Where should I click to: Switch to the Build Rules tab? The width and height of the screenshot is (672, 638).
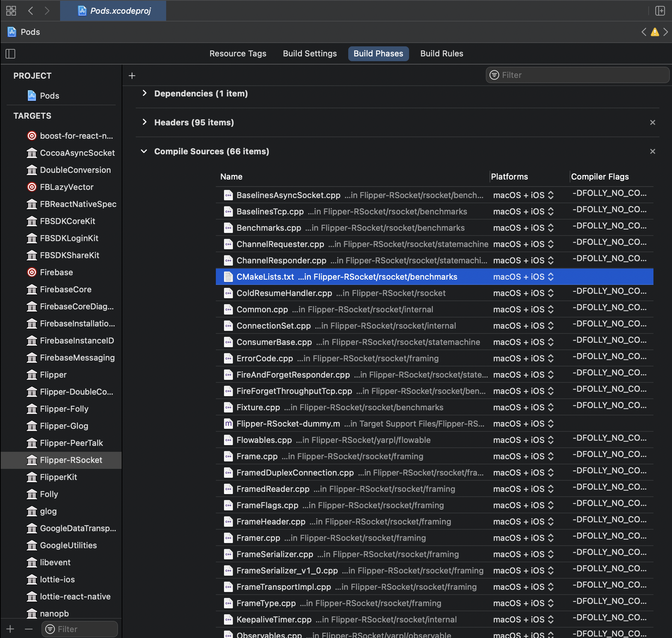coord(442,53)
